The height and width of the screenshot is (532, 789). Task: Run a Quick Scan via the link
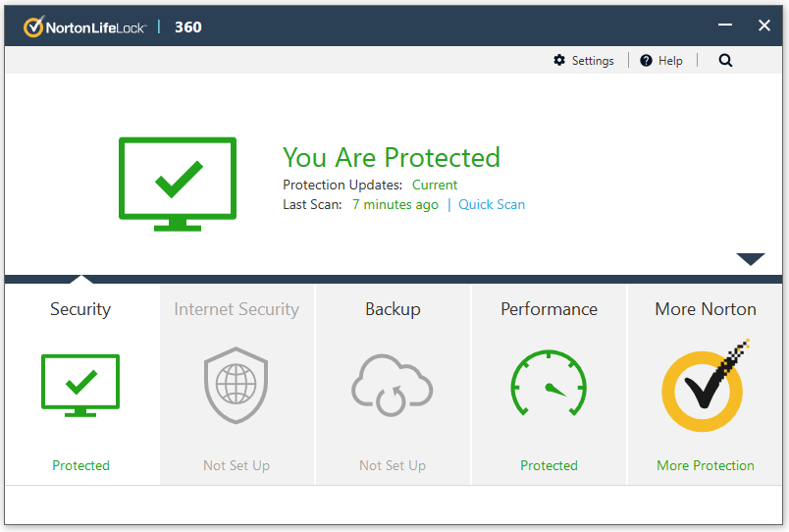[492, 204]
